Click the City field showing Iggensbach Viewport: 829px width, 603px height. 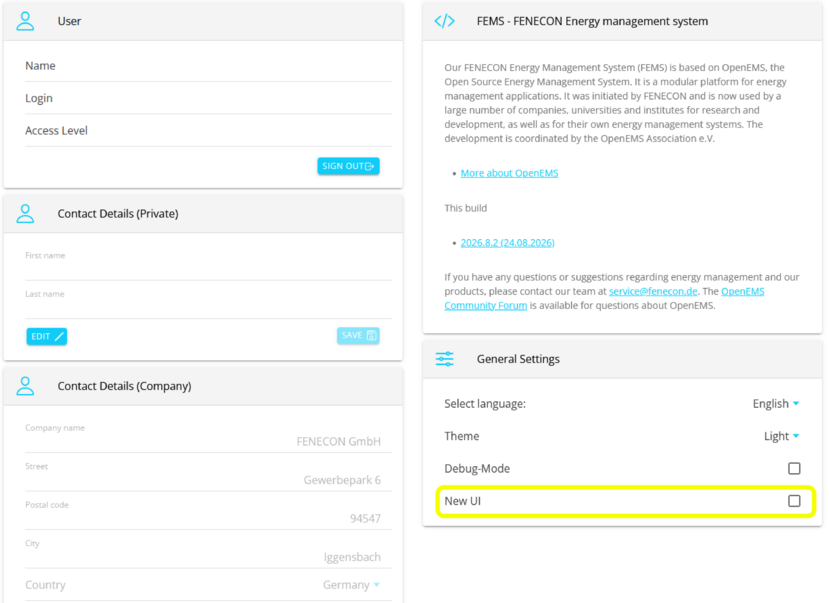(208, 552)
